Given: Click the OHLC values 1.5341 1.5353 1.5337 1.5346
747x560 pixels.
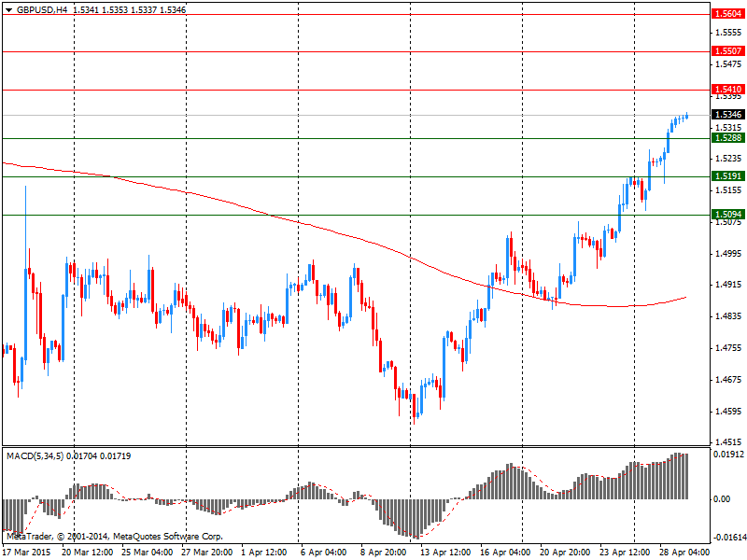Looking at the screenshot, I should coord(130,10).
